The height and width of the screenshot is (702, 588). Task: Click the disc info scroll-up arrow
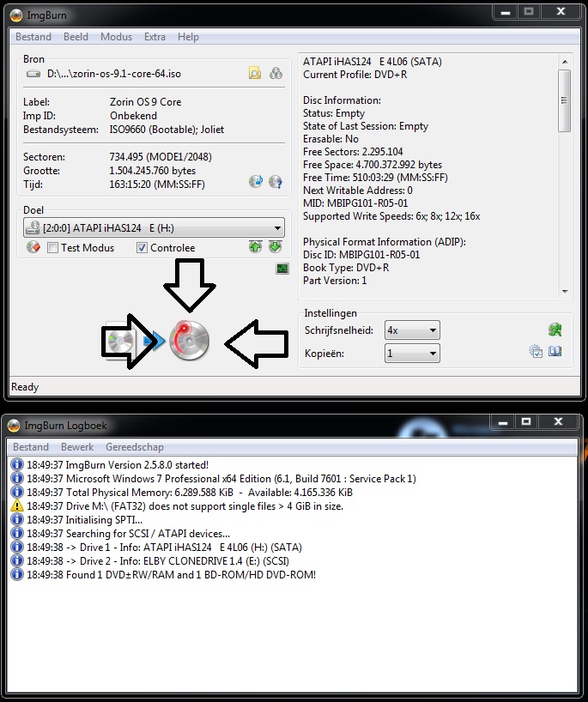(564, 62)
